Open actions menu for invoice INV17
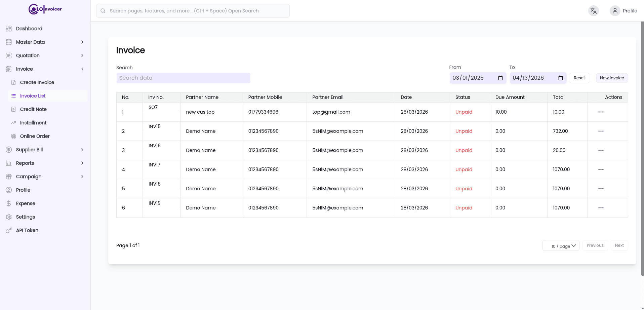644x310 pixels. (601, 169)
